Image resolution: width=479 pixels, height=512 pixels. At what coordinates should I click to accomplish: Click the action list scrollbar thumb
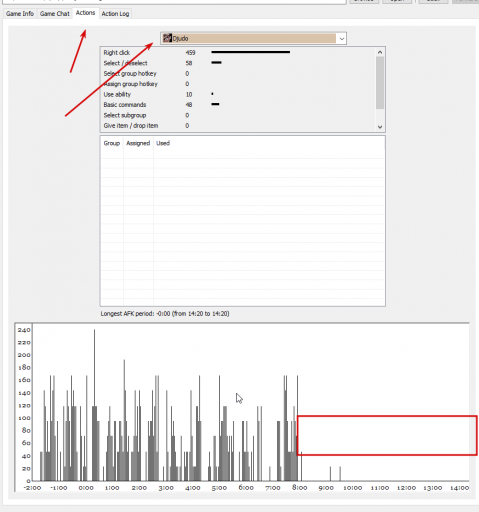click(380, 83)
